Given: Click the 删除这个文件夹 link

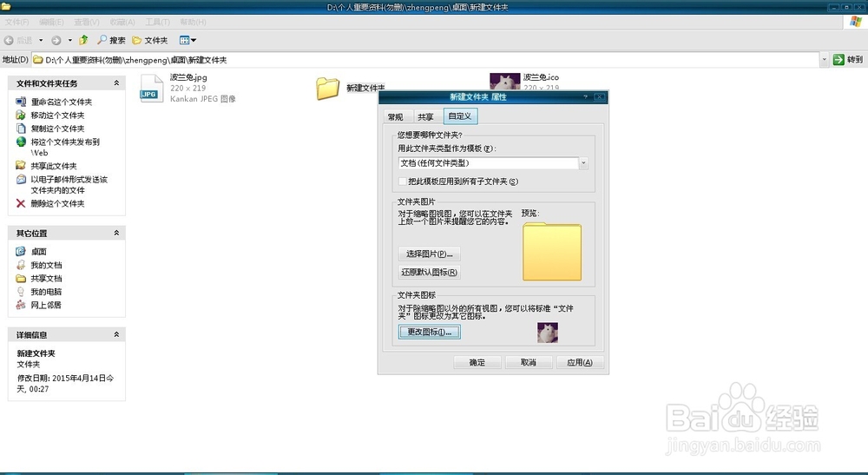Looking at the screenshot, I should [x=57, y=203].
